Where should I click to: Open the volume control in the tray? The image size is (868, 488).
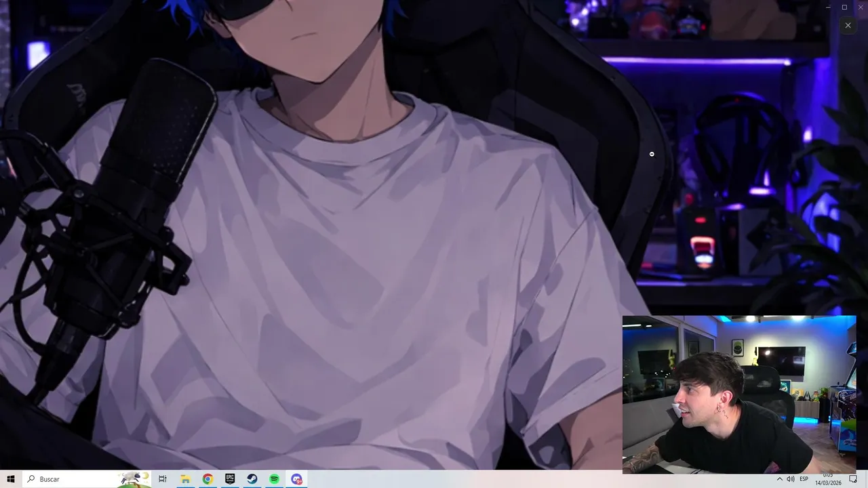click(791, 479)
